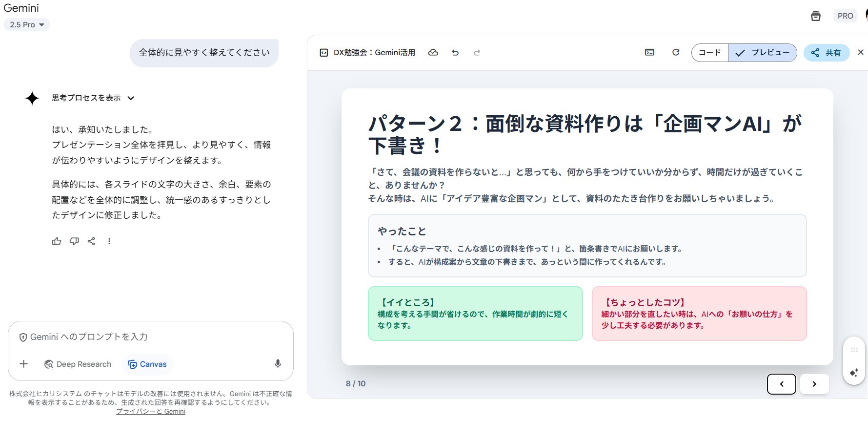Click the slide counter 8 / 10
This screenshot has height=421, width=868.
coord(356,384)
